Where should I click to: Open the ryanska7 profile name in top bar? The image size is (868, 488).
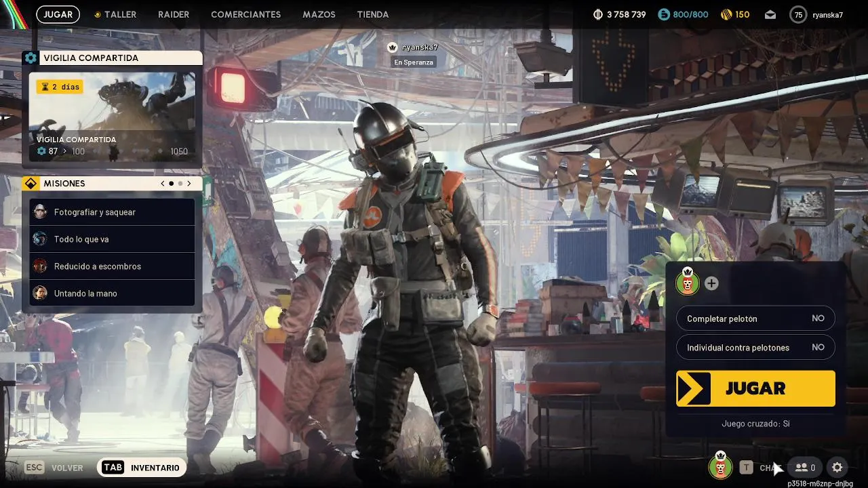point(827,14)
